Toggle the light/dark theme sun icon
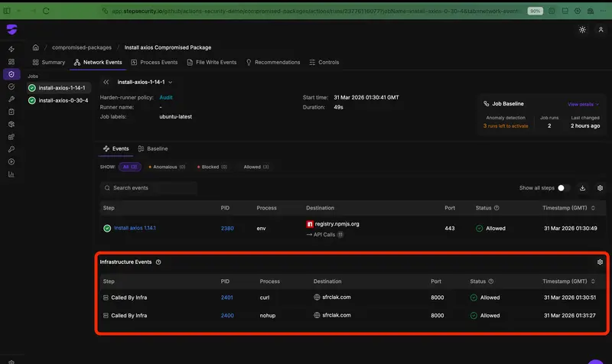612x364 pixels. click(582, 29)
